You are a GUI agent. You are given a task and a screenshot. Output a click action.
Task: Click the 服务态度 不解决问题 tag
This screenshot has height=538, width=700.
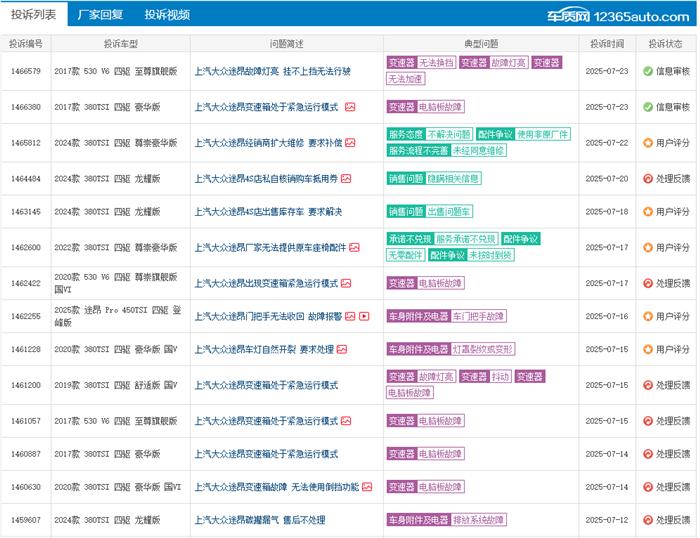pos(429,134)
